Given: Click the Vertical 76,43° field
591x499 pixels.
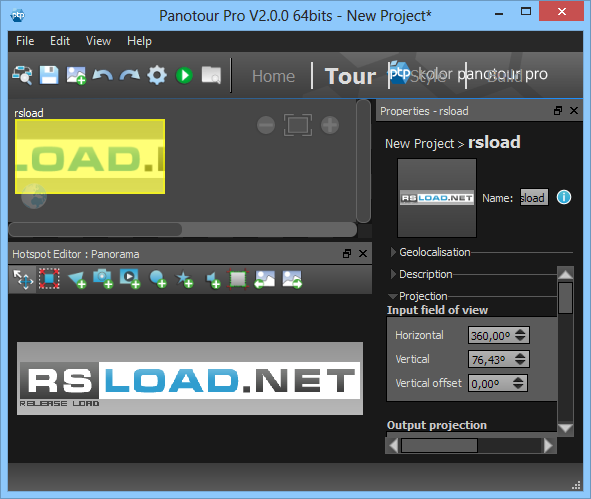Looking at the screenshot, I should coord(499,359).
